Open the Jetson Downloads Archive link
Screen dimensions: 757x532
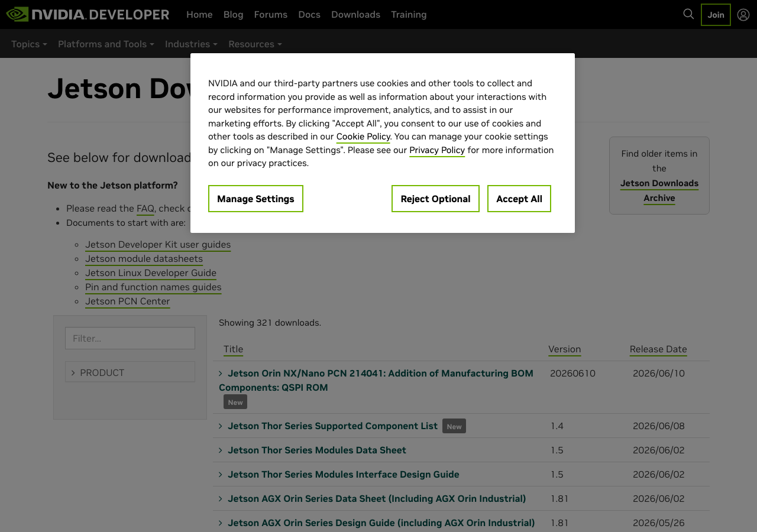tap(659, 190)
